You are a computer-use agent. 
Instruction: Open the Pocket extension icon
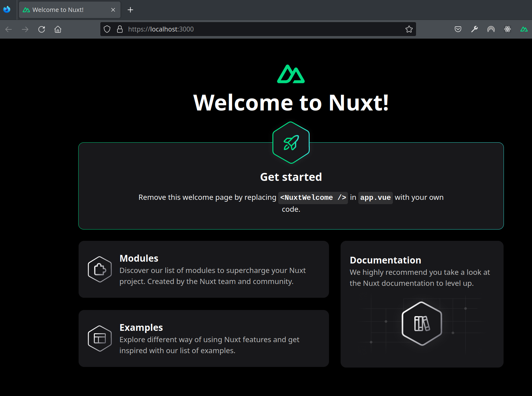(x=458, y=29)
